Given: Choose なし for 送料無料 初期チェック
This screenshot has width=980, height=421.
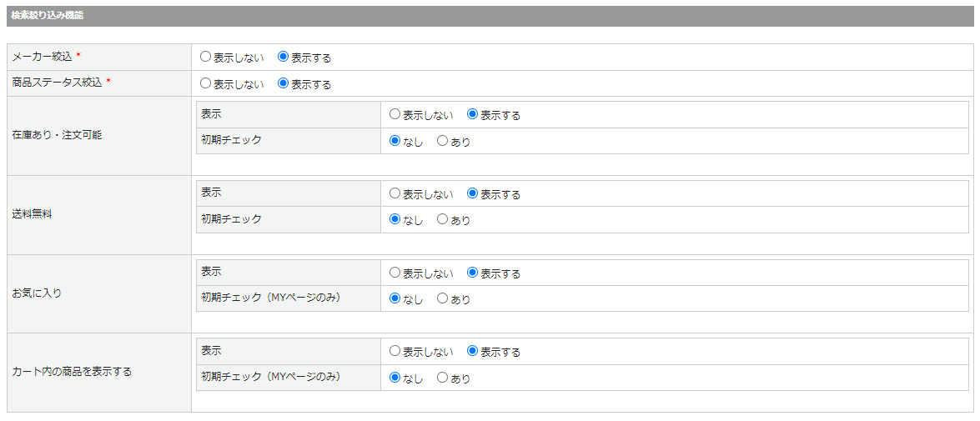Looking at the screenshot, I should [x=395, y=220].
